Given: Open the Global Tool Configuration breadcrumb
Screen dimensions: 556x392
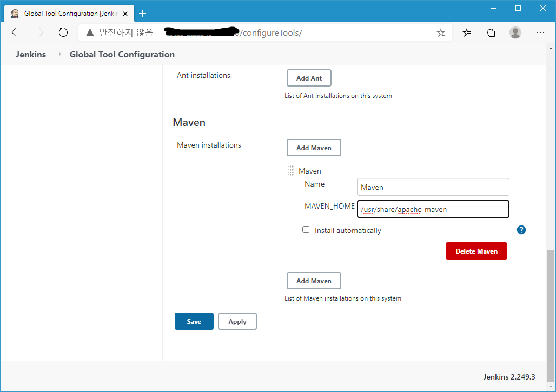Looking at the screenshot, I should point(122,54).
